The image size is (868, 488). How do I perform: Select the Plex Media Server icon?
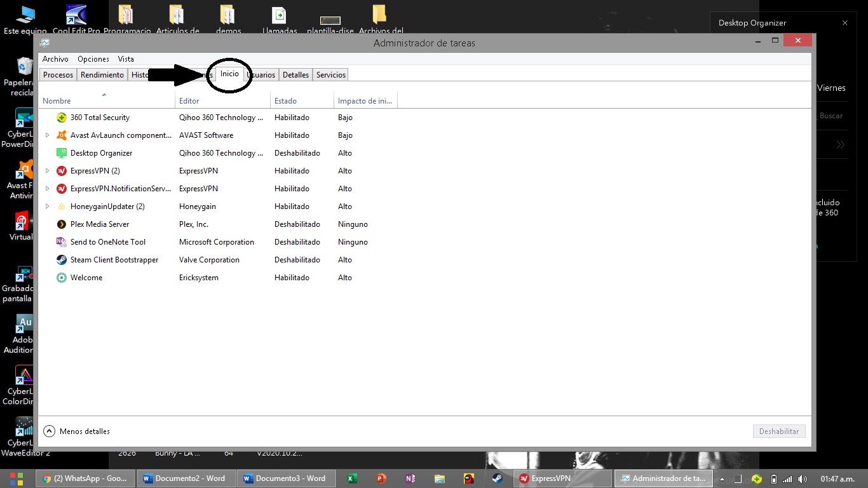[61, 224]
